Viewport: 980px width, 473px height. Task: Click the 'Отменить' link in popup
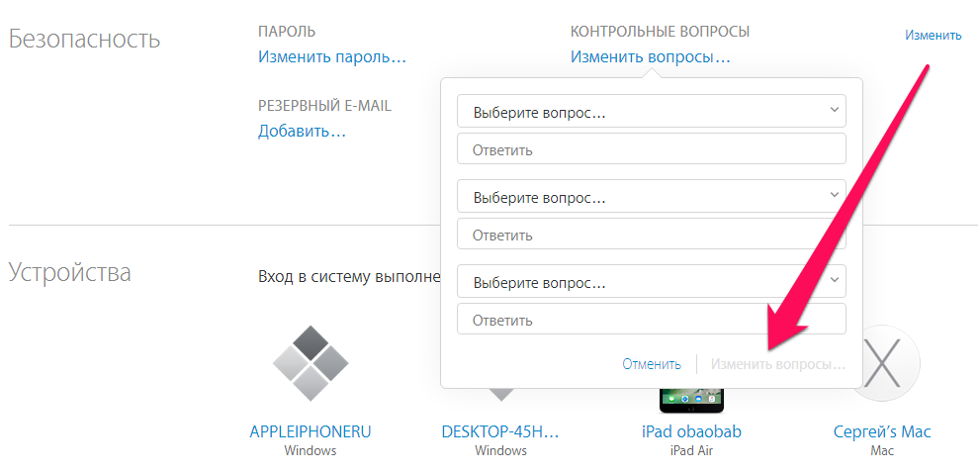[x=652, y=364]
